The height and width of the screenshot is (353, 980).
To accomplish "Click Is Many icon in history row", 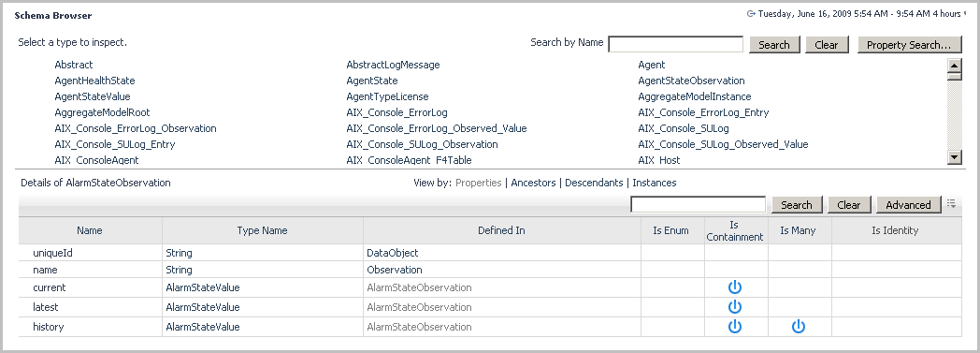I will [799, 326].
